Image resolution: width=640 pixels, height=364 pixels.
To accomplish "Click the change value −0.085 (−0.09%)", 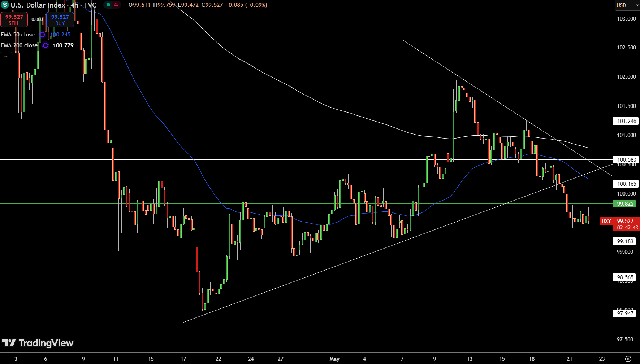I will coord(246,5).
